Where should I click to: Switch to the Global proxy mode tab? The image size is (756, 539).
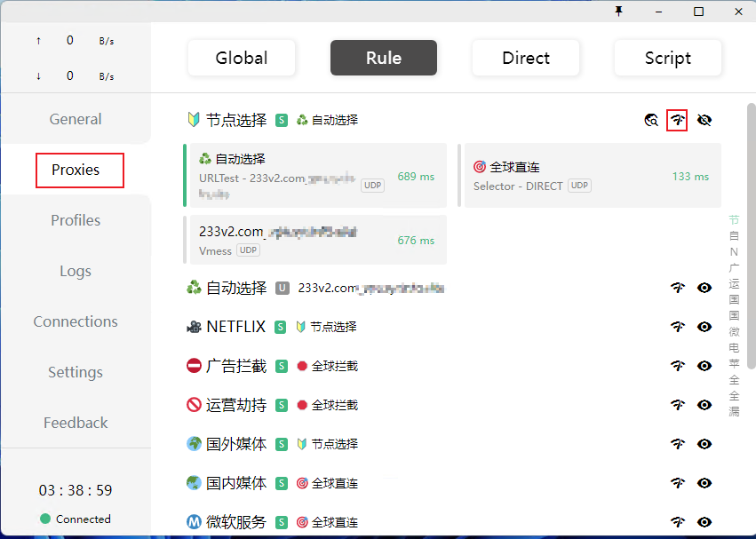pyautogui.click(x=241, y=57)
